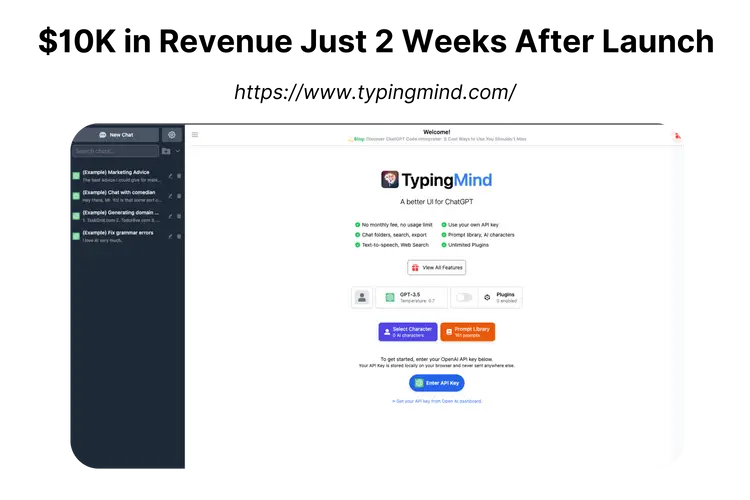The height and width of the screenshot is (500, 750).
Task: Delete the Chat with comedian chat
Action: pos(179,196)
